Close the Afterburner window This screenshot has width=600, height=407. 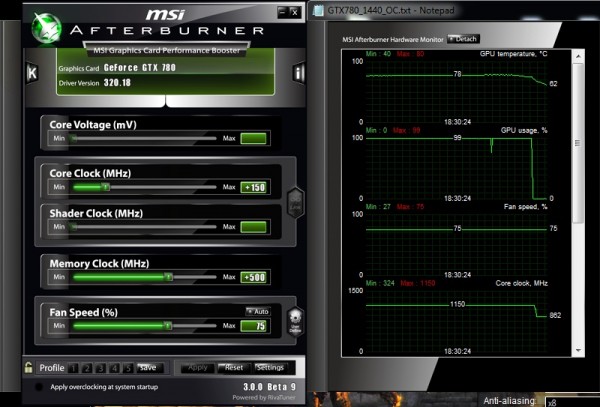pos(295,12)
